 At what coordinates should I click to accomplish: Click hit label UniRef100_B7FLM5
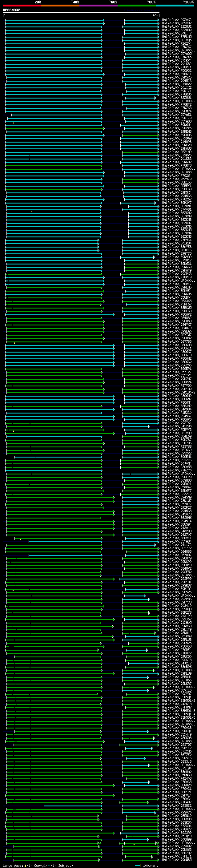pos(177,37)
